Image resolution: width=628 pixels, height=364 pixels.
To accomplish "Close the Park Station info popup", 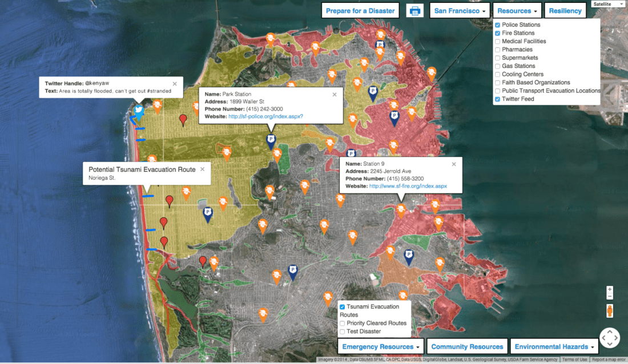I will point(335,95).
